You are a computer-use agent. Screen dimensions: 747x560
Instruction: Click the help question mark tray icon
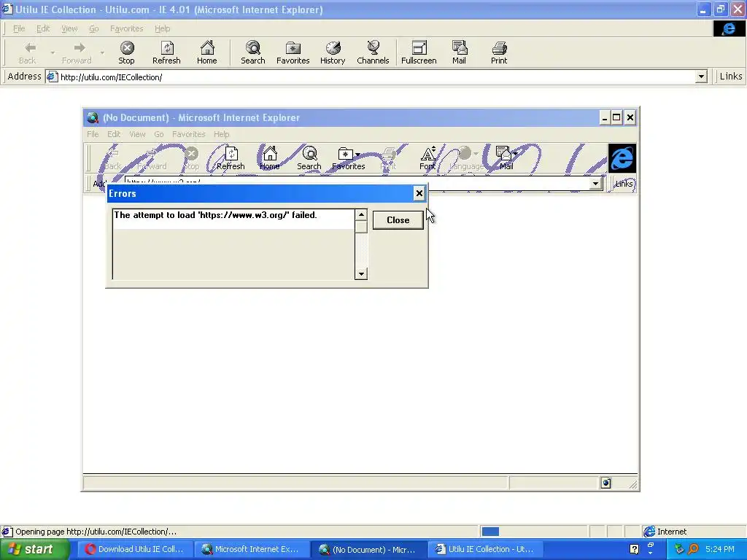click(634, 549)
